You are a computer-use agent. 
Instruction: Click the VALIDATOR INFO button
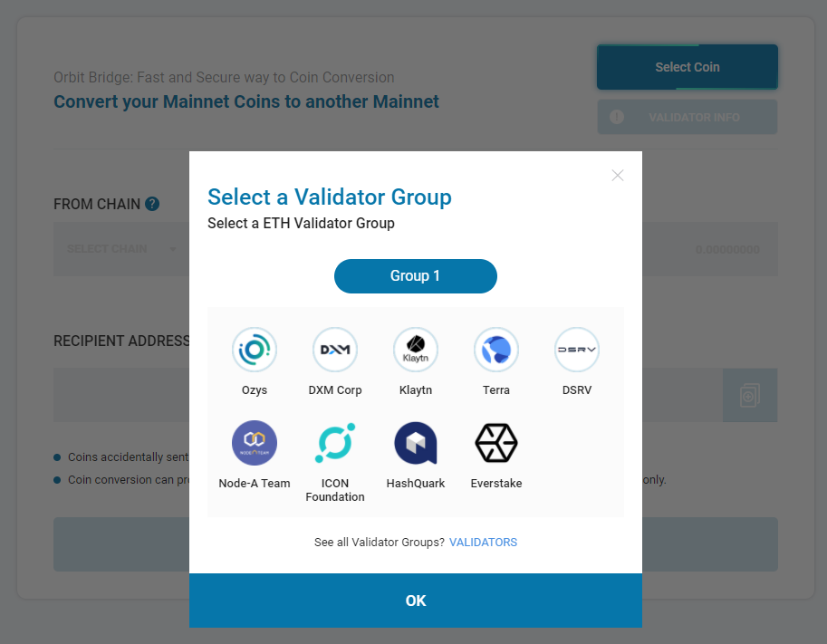click(688, 117)
